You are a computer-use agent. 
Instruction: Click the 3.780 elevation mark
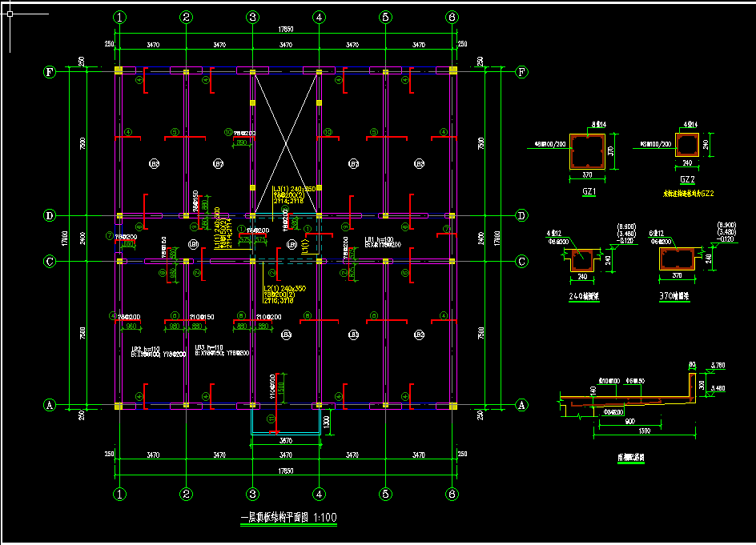[718, 366]
